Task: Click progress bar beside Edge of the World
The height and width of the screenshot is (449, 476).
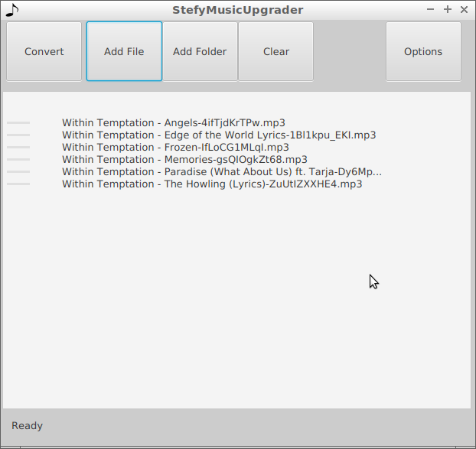Action: [x=18, y=135]
